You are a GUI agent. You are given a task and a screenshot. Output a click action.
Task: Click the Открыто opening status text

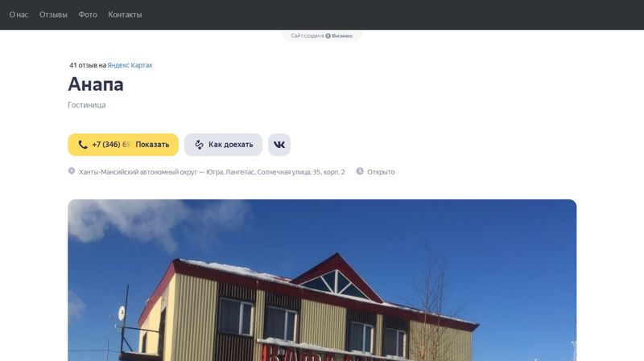click(381, 172)
